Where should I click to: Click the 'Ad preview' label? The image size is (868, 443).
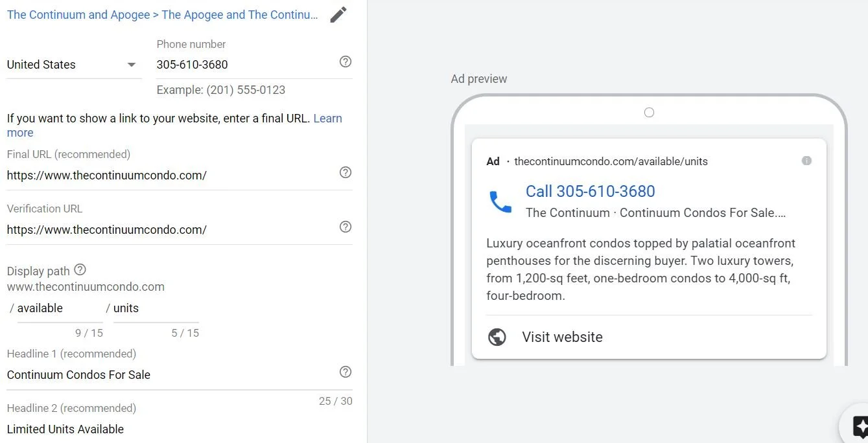point(479,79)
